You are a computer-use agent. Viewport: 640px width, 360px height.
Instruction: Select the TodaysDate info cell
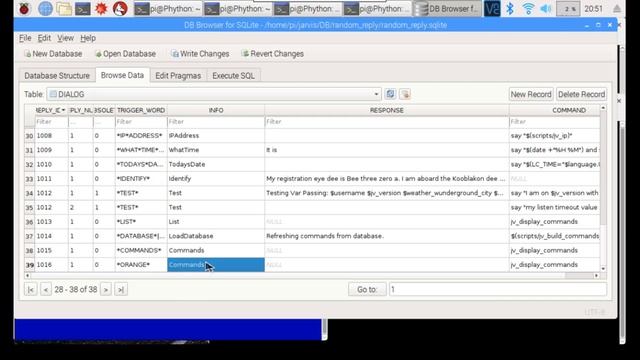point(216,164)
